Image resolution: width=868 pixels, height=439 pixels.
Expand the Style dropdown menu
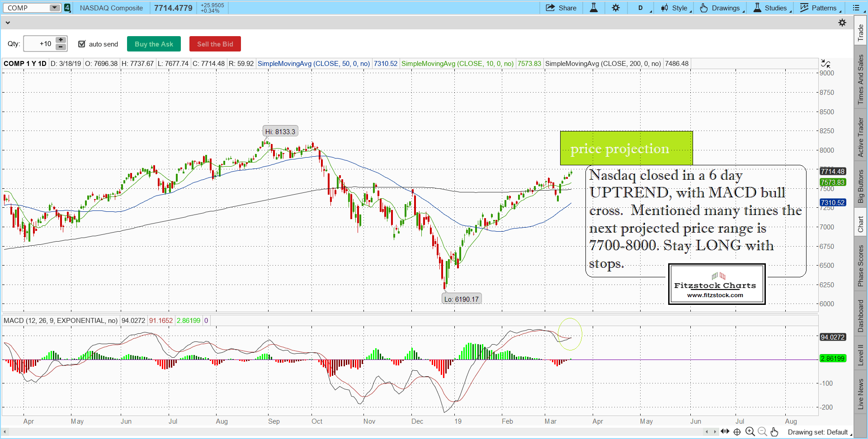676,8
